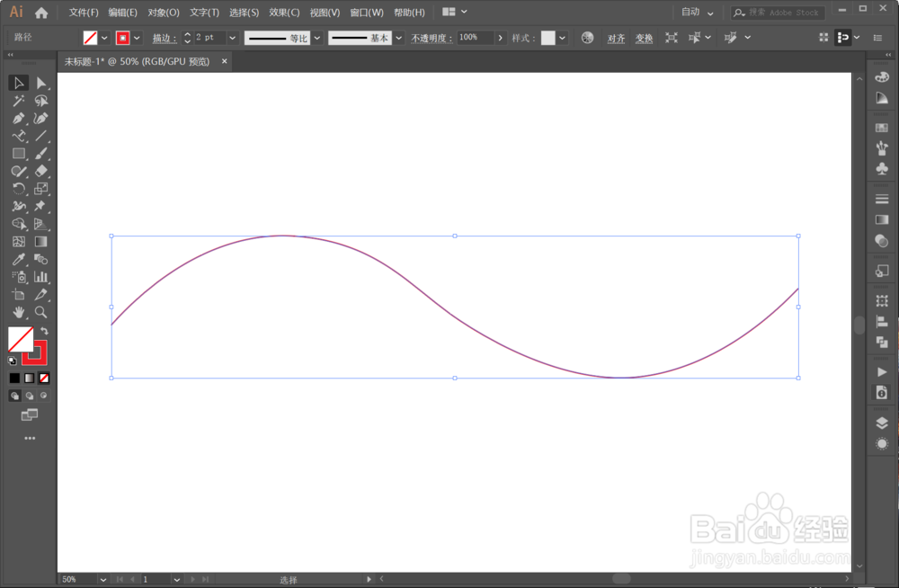Select the Rotate tool
Image resolution: width=899 pixels, height=588 pixels.
(18, 189)
